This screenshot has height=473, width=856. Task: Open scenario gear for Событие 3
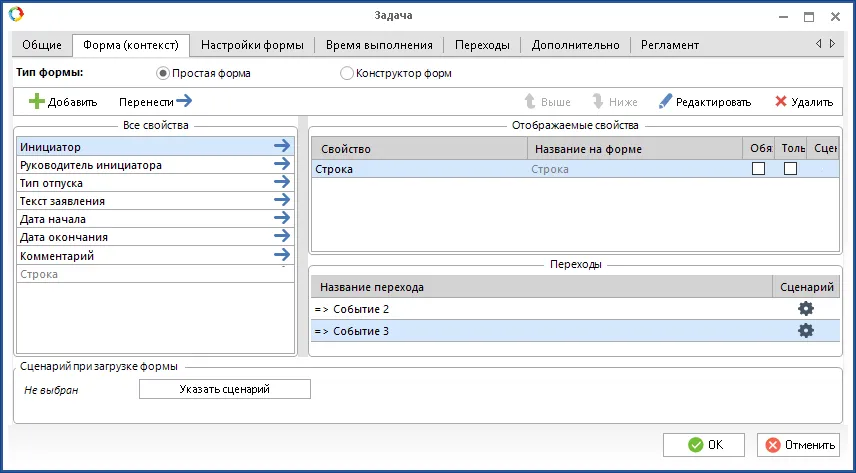(805, 331)
